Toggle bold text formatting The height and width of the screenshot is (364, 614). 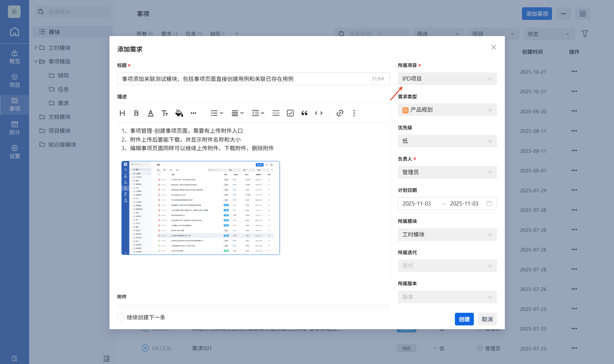(136, 113)
